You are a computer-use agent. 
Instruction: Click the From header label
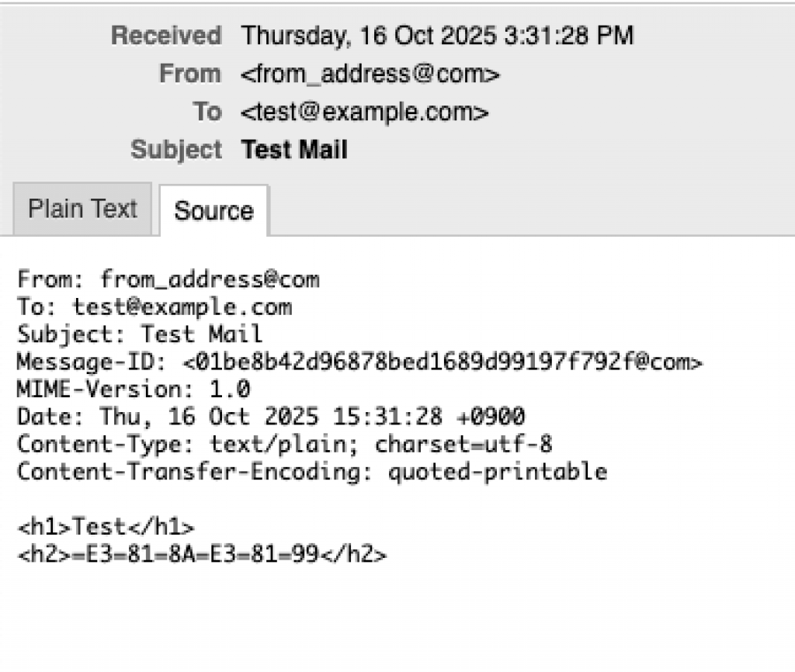[189, 74]
